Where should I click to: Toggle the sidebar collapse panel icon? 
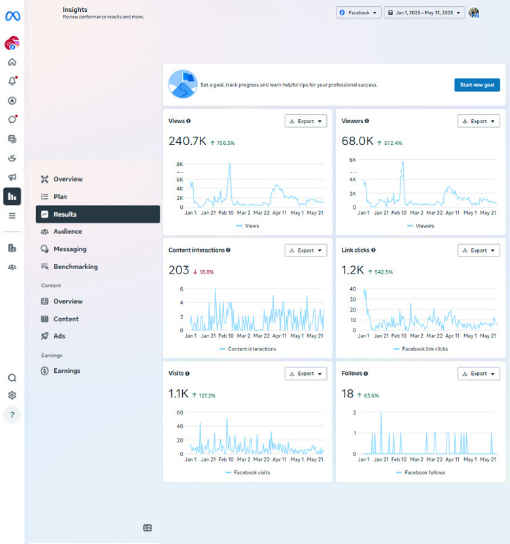[x=147, y=528]
